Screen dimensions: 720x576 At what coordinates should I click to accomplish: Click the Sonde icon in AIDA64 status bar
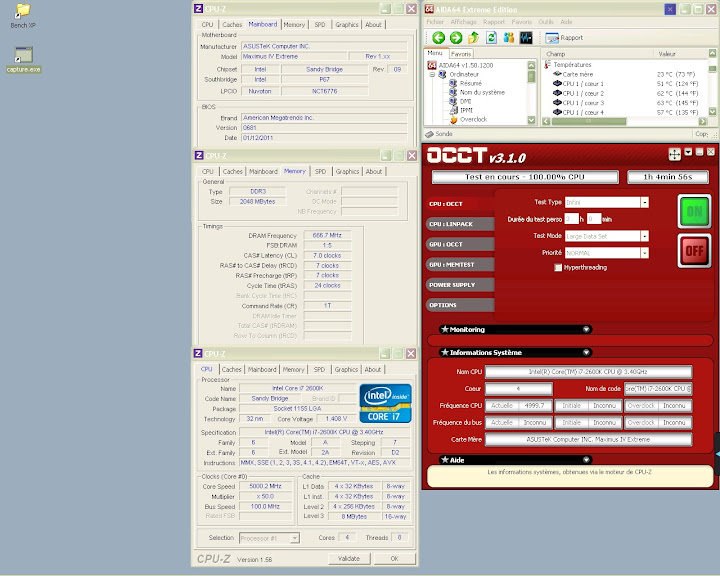tap(429, 134)
